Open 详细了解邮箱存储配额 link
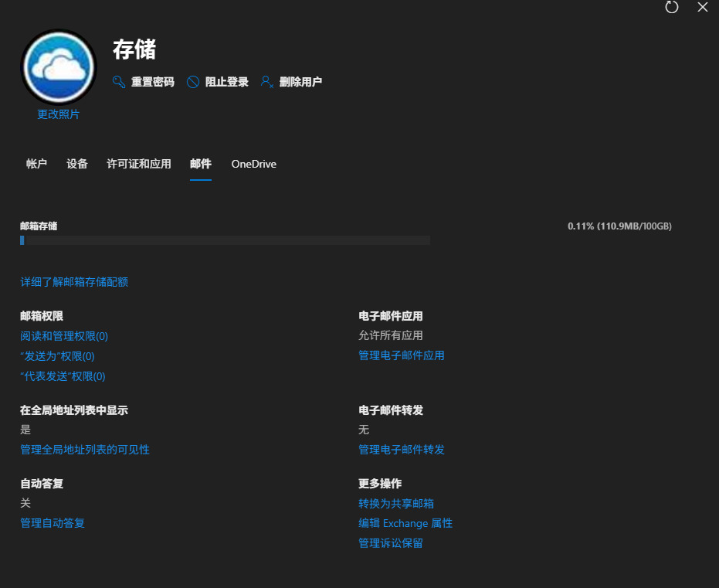The image size is (719, 588). (x=74, y=282)
